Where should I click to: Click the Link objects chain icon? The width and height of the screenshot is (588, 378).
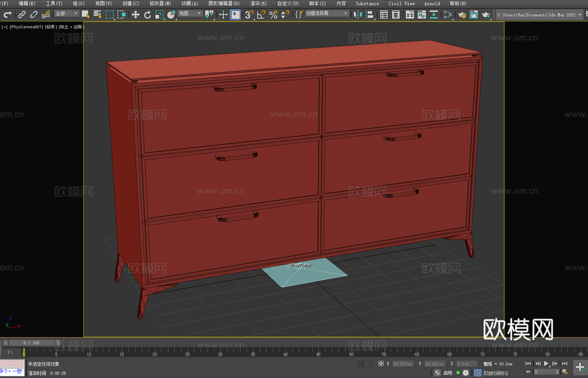[x=22, y=14]
